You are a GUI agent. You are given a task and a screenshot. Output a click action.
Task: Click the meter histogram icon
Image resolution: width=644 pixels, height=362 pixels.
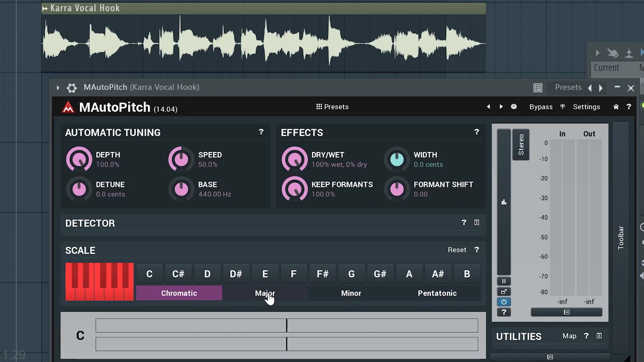click(504, 202)
